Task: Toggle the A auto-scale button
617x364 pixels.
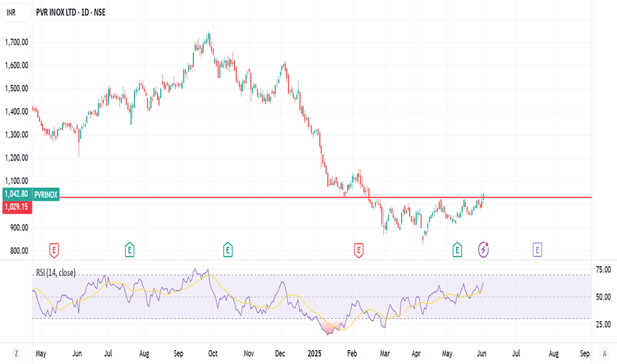Action: click(x=604, y=353)
